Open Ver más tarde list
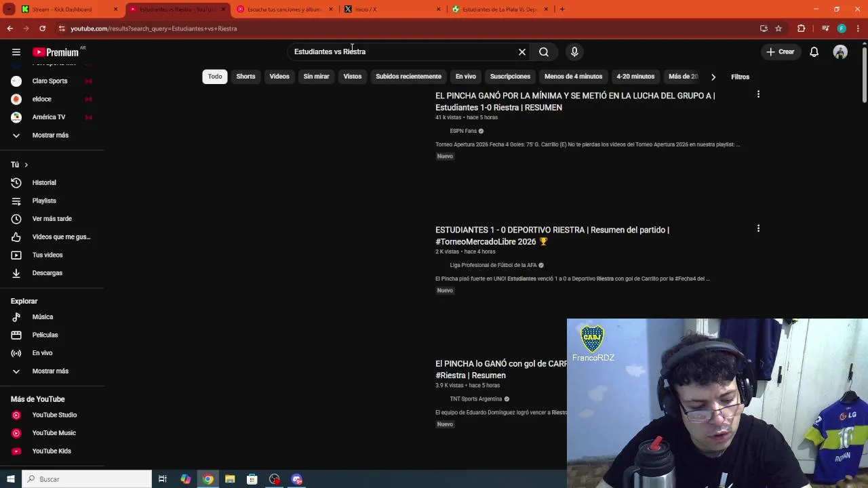This screenshot has width=868, height=488. pyautogui.click(x=52, y=219)
